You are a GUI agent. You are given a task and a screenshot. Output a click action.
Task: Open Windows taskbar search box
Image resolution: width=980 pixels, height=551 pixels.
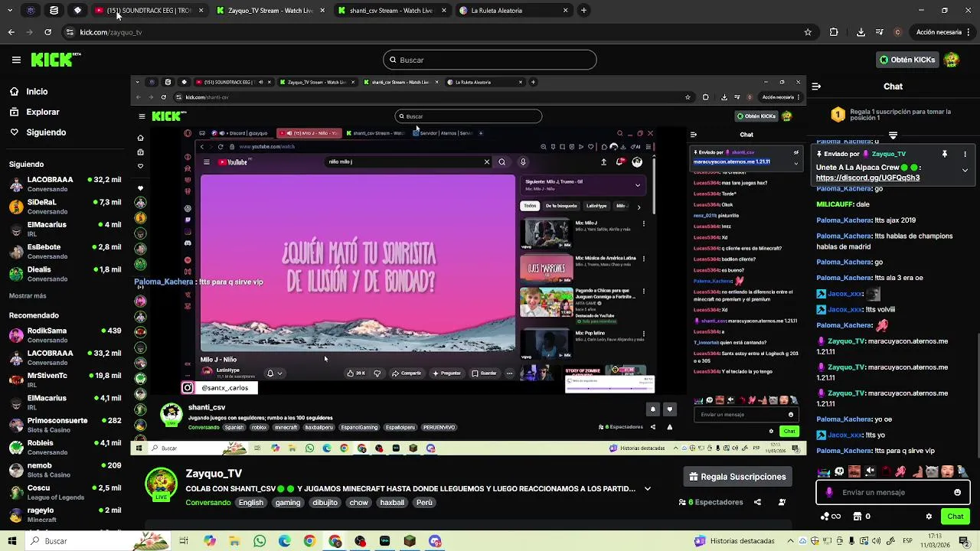coord(98,541)
